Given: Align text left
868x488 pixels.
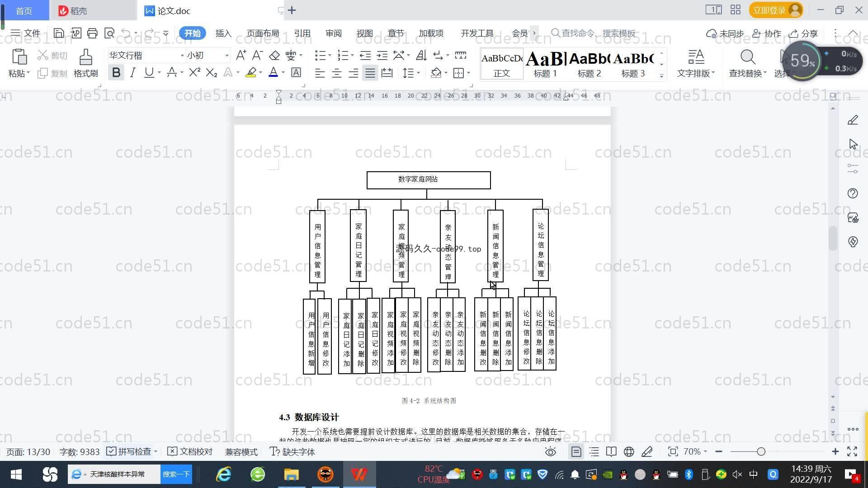Looking at the screenshot, I should click(x=320, y=73).
